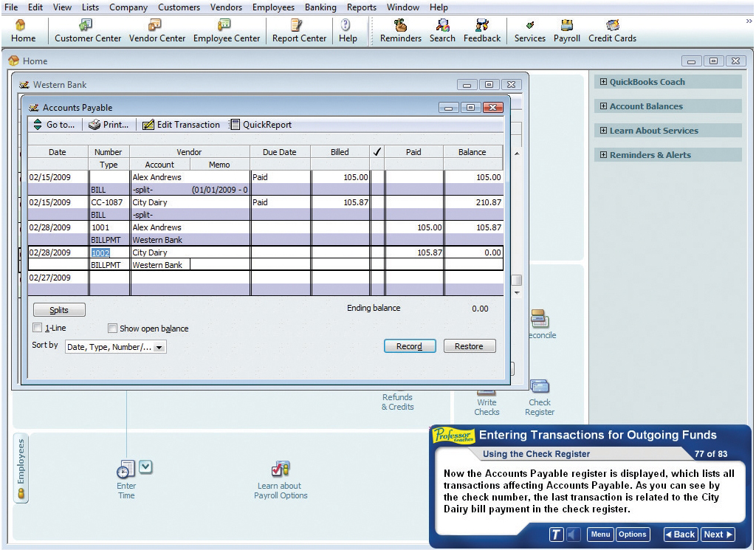The image size is (756, 550).
Task: Toggle the Show open balance checkbox
Action: coord(113,329)
